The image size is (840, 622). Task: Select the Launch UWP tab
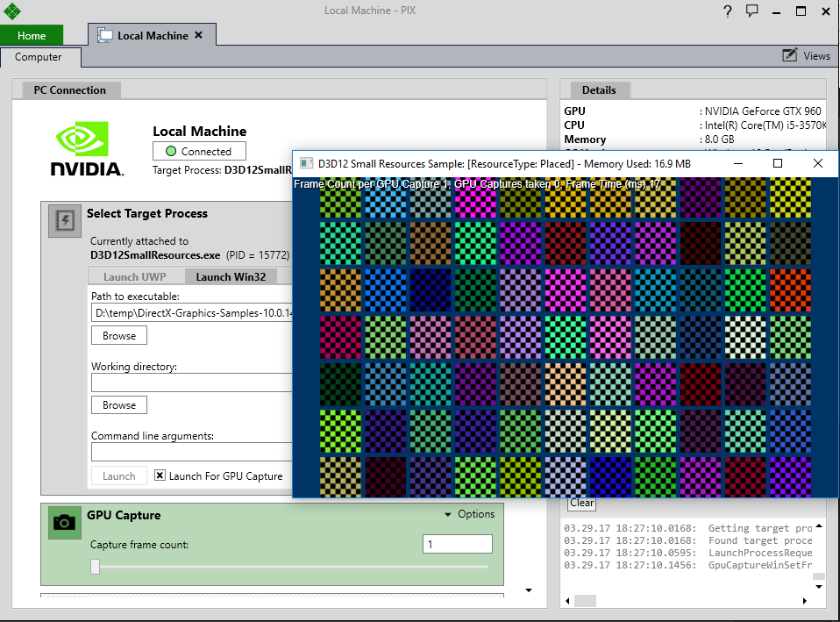click(x=135, y=276)
